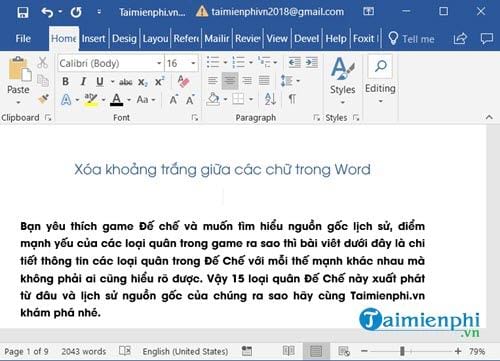
Task: Activate the Format Painter brush
Action: [43, 99]
